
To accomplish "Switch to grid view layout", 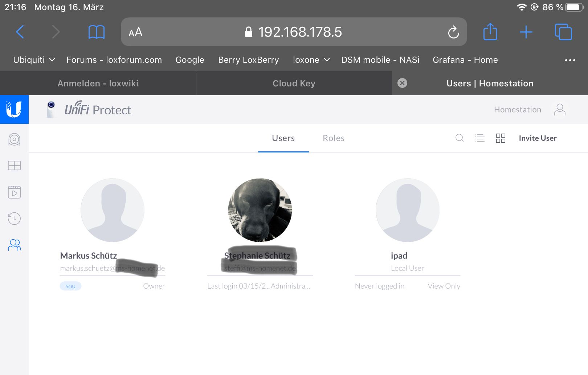I will (501, 138).
